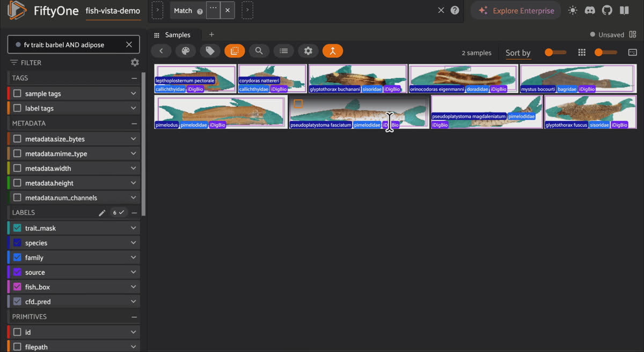
Task: Click the Match stage help icon
Action: [200, 11]
